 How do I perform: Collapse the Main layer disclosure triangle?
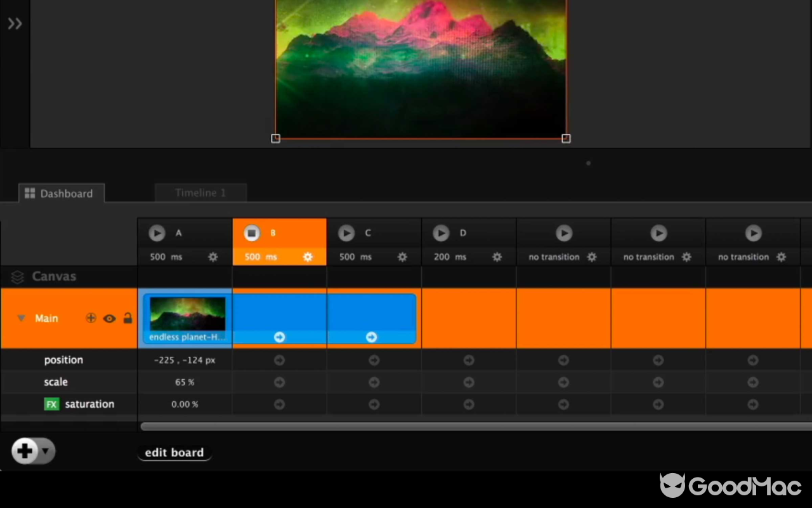pos(22,319)
